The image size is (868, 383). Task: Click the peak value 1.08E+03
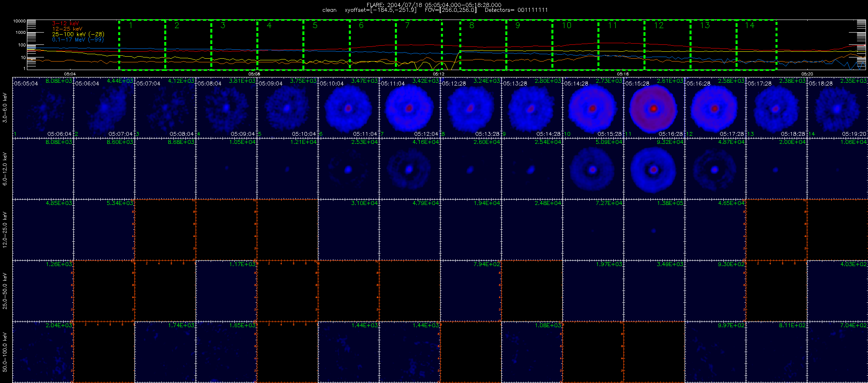point(548,325)
